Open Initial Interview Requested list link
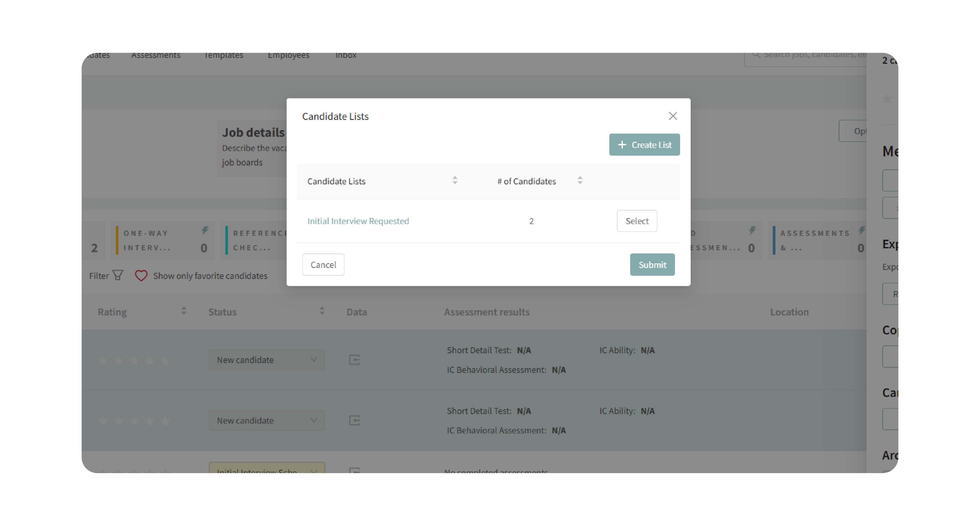This screenshot has height=526, width=980. tap(358, 221)
